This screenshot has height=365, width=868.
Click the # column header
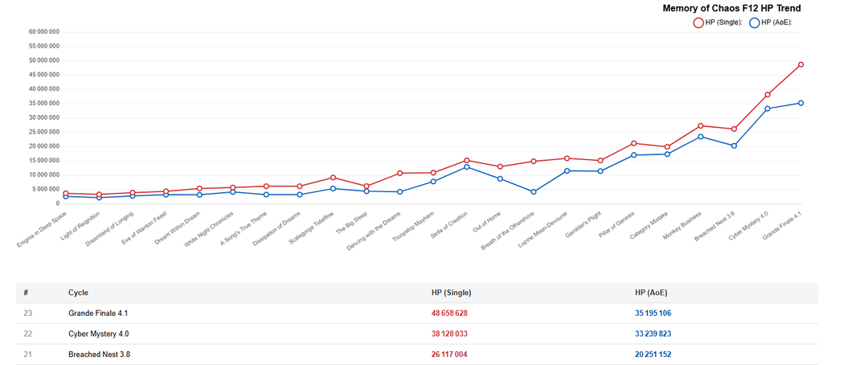(27, 293)
